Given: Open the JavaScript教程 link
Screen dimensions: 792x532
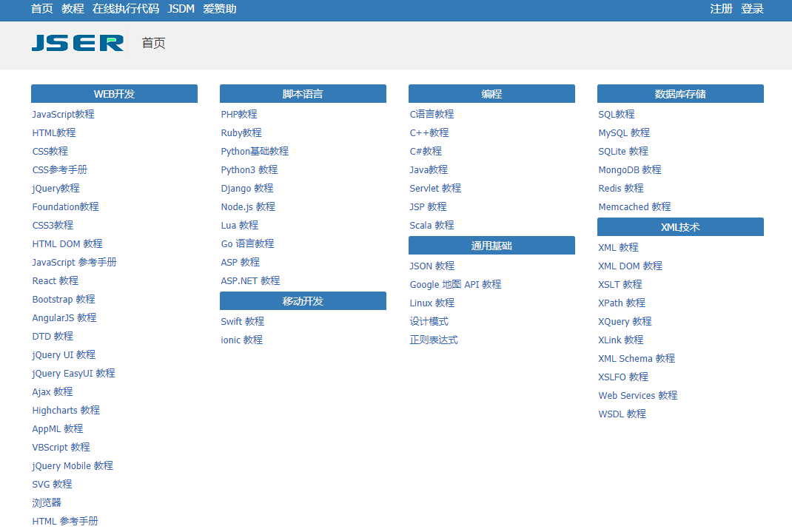Looking at the screenshot, I should click(63, 114).
